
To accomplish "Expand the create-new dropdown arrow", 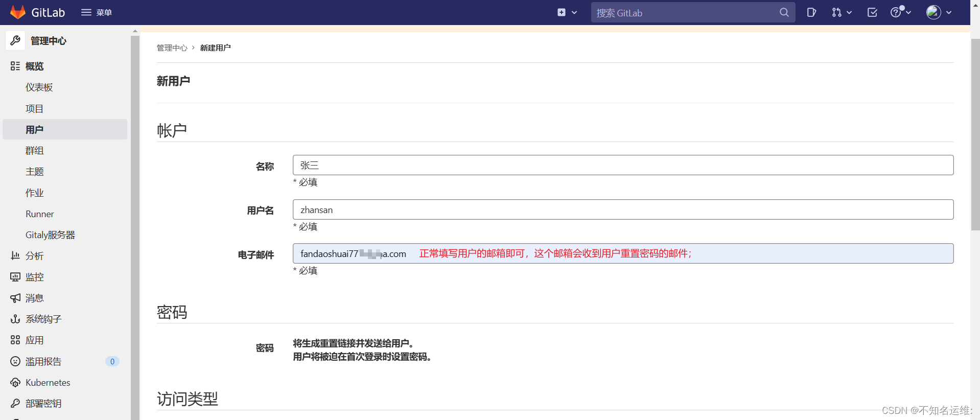I will point(574,12).
